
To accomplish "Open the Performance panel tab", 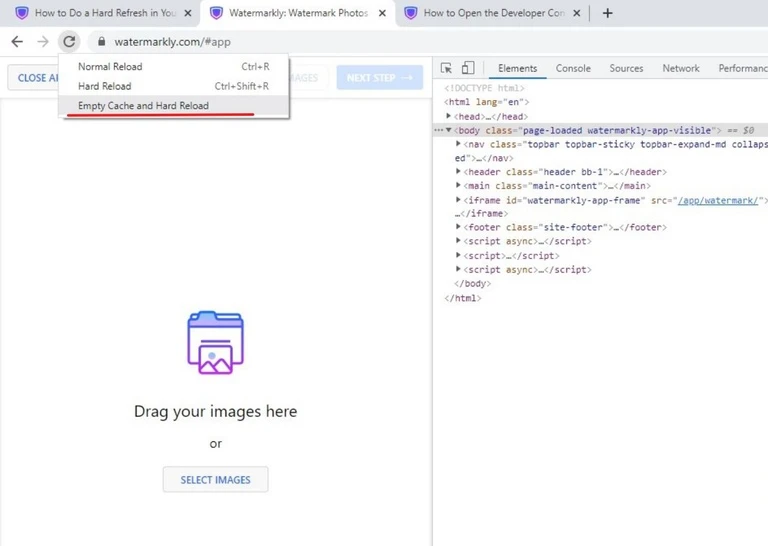I will coord(743,68).
